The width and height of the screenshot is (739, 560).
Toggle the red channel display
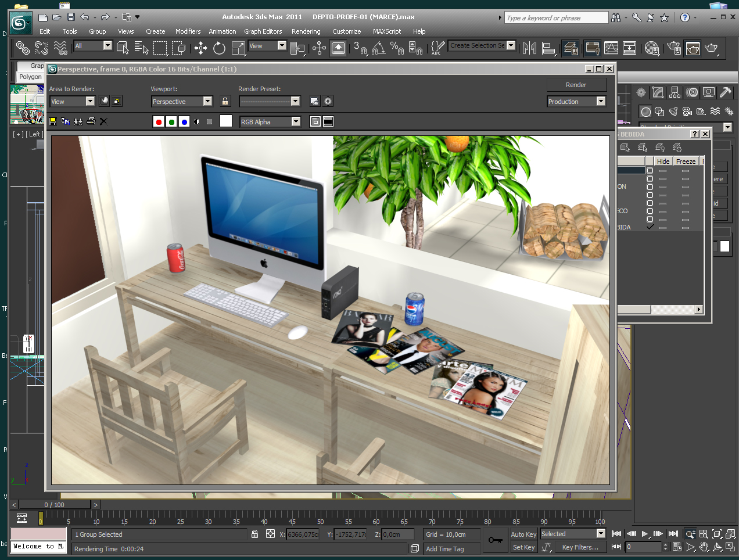(x=158, y=121)
